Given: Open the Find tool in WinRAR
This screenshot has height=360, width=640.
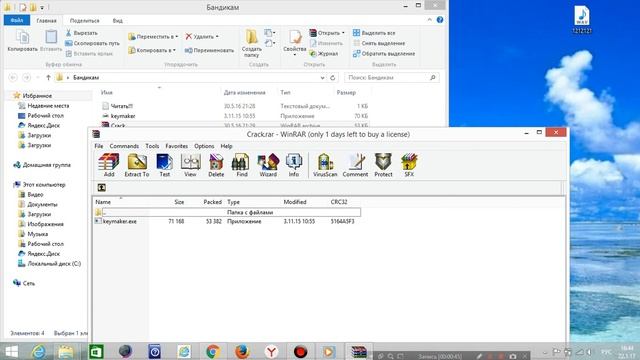Looking at the screenshot, I should click(242, 165).
